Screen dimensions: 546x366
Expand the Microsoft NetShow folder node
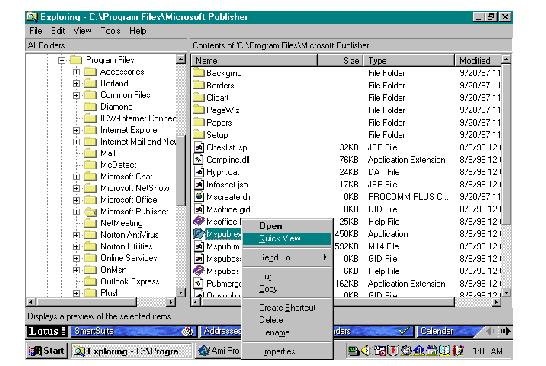(x=76, y=188)
